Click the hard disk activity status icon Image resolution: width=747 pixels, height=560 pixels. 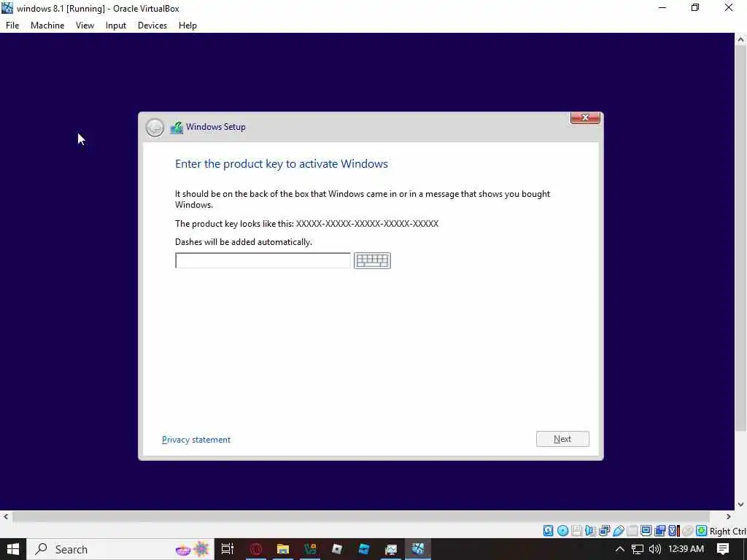point(549,531)
